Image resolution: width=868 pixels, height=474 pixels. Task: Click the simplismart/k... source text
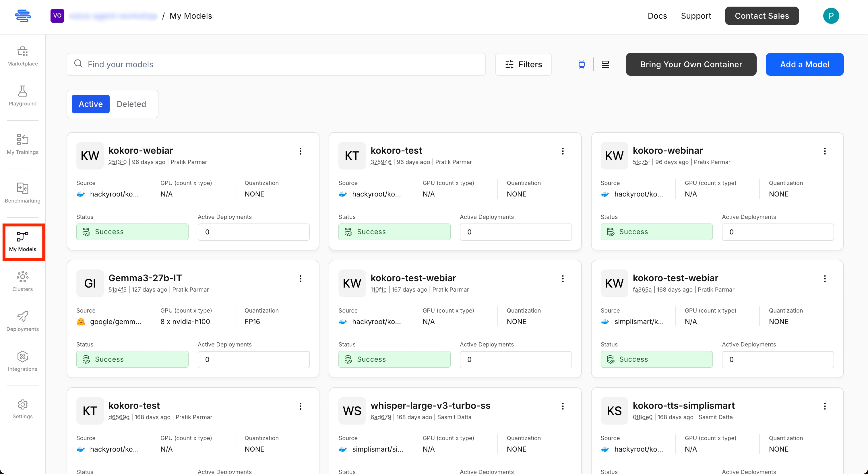coord(639,322)
